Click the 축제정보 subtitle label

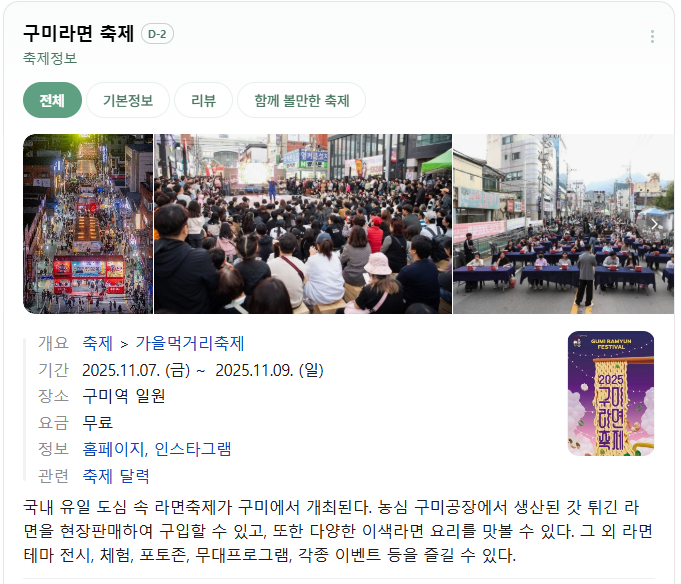pyautogui.click(x=50, y=58)
